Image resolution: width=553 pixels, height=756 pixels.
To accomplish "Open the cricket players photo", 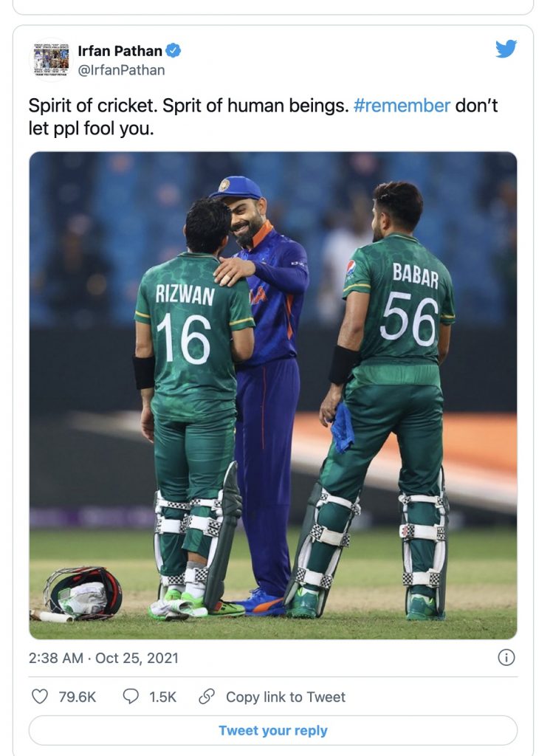I will (273, 396).
